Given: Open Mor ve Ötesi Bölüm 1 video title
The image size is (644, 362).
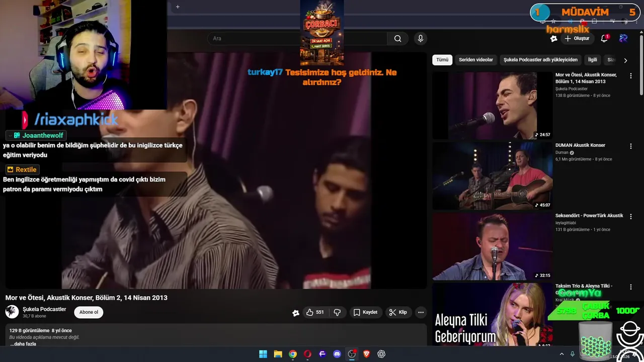Looking at the screenshot, I should 587,78.
